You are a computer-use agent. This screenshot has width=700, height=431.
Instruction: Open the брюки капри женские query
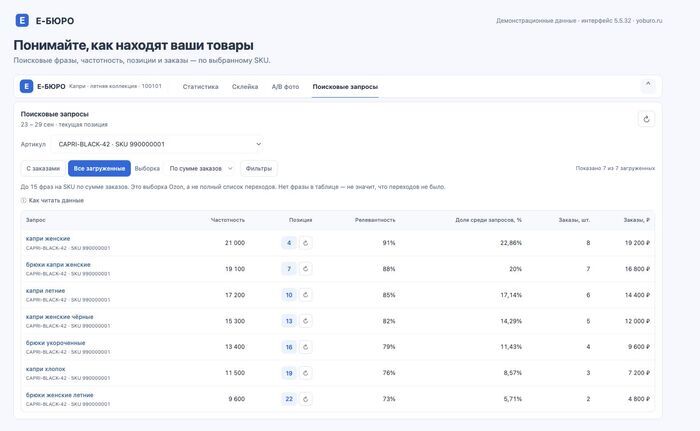pyautogui.click(x=58, y=264)
